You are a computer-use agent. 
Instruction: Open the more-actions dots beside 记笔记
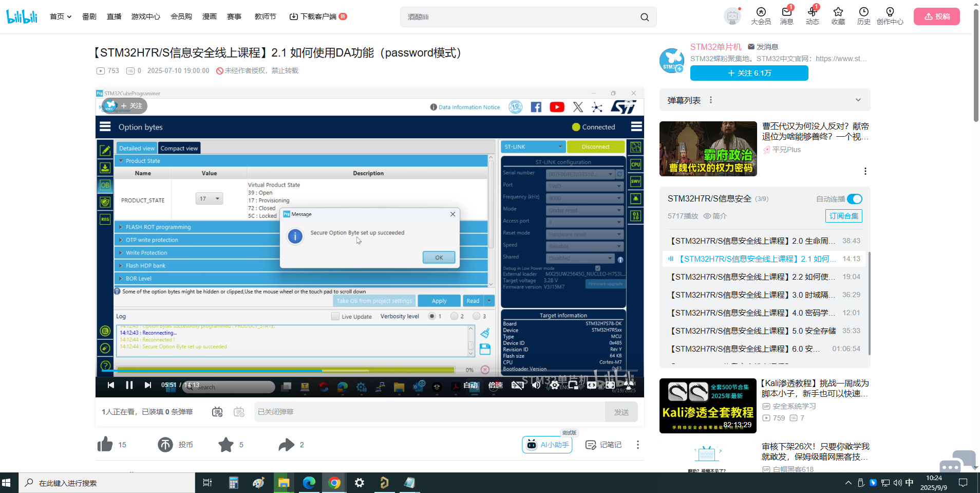pyautogui.click(x=637, y=445)
